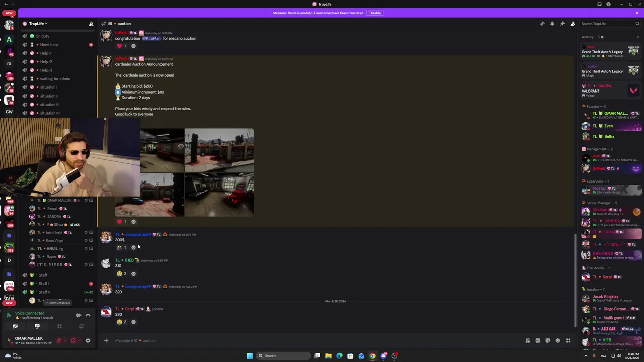644x362 pixels.
Task: Open the inbox icon in title bar
Action: point(599,4)
